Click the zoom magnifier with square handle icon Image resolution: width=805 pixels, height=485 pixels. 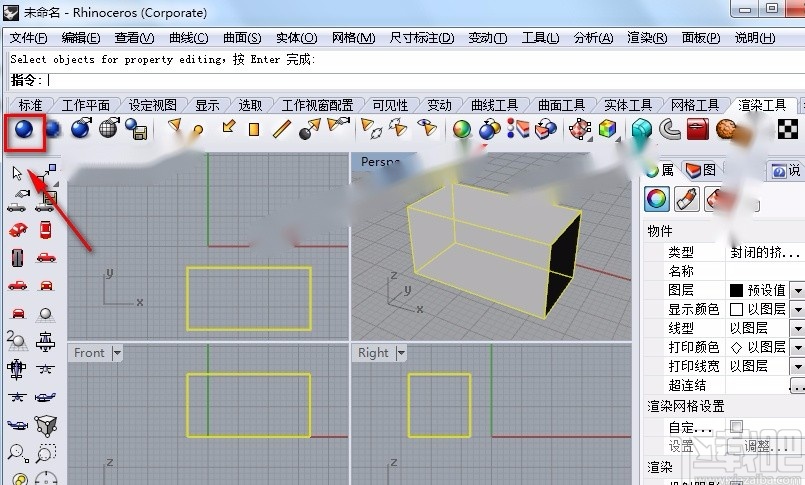point(18,453)
